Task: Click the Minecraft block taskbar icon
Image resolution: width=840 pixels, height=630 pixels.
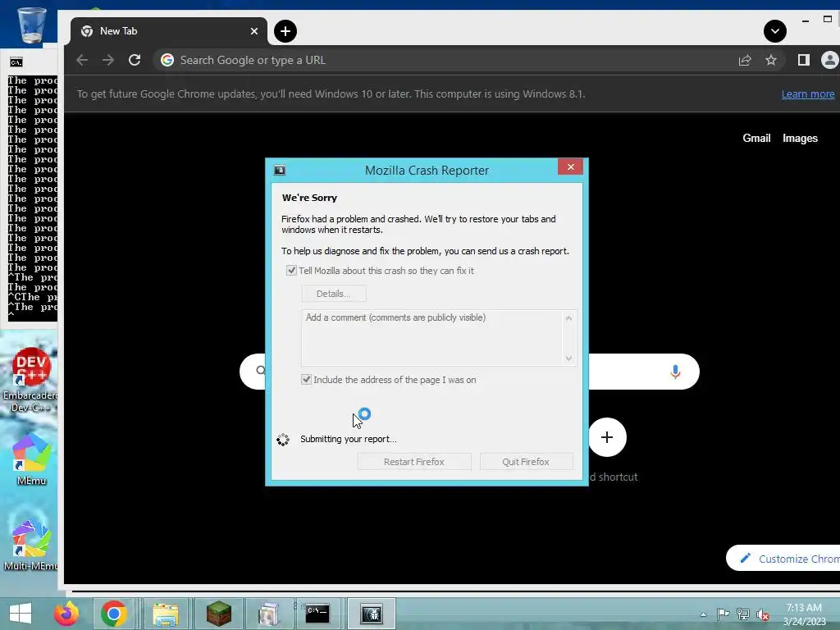Action: tap(218, 614)
